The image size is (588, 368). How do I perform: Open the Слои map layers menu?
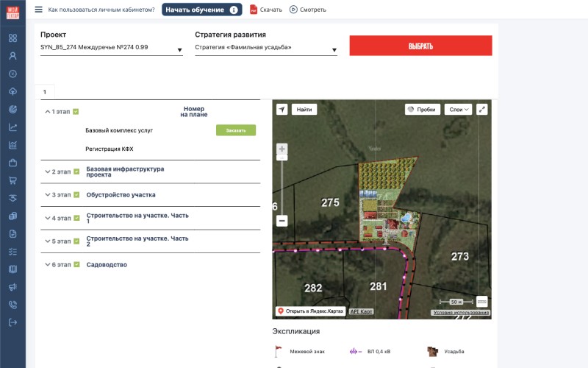(457, 110)
